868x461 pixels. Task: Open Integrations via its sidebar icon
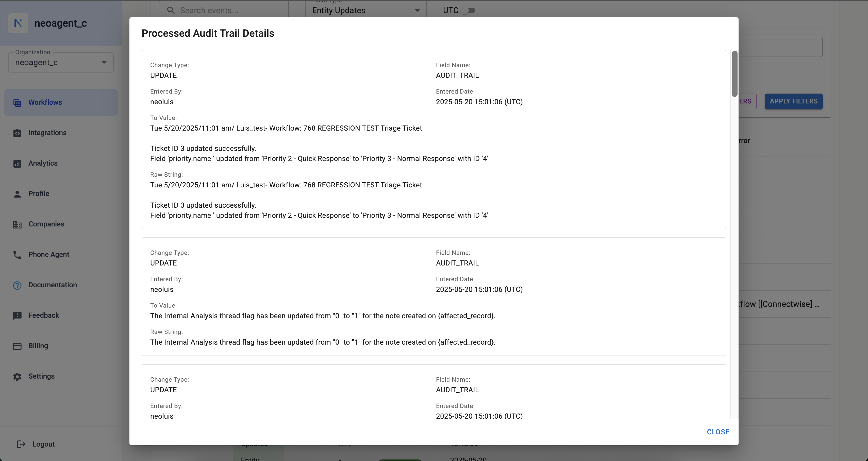(x=17, y=133)
